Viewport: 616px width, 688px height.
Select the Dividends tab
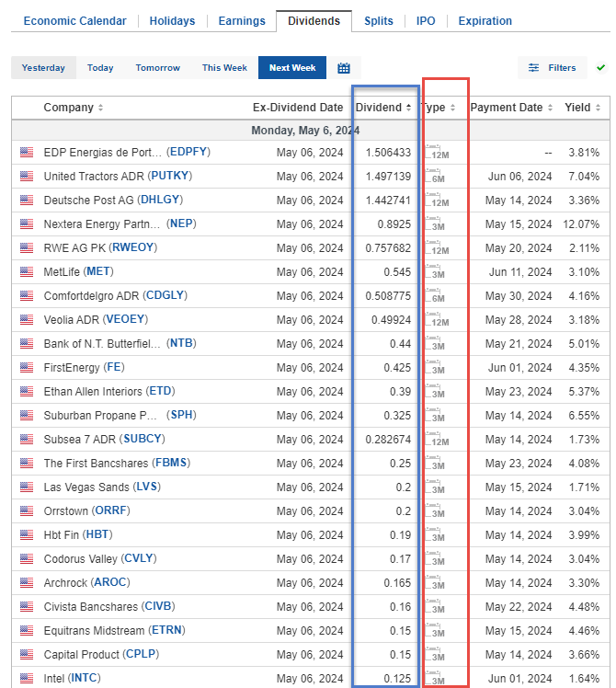tap(314, 21)
